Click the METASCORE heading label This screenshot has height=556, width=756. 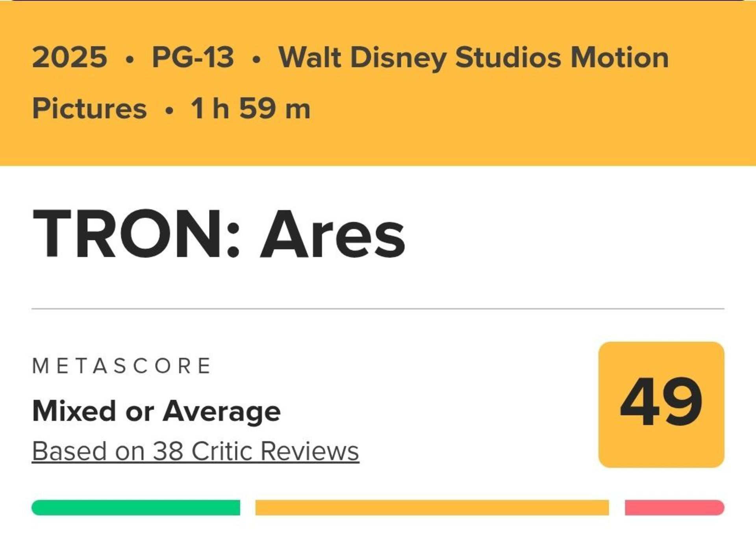pyautogui.click(x=122, y=366)
